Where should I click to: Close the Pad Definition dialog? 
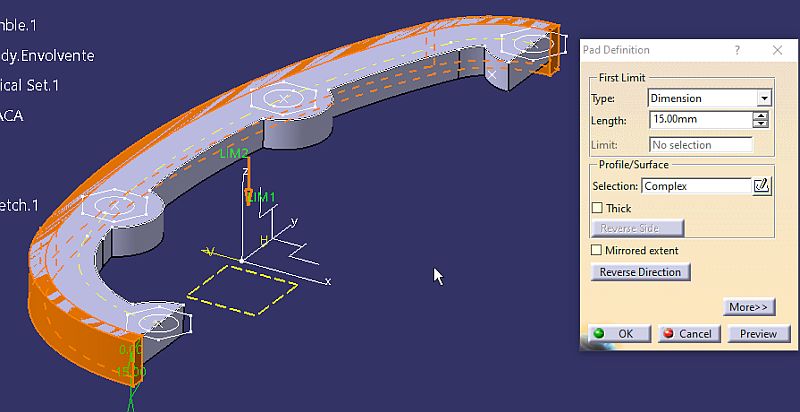[x=777, y=50]
